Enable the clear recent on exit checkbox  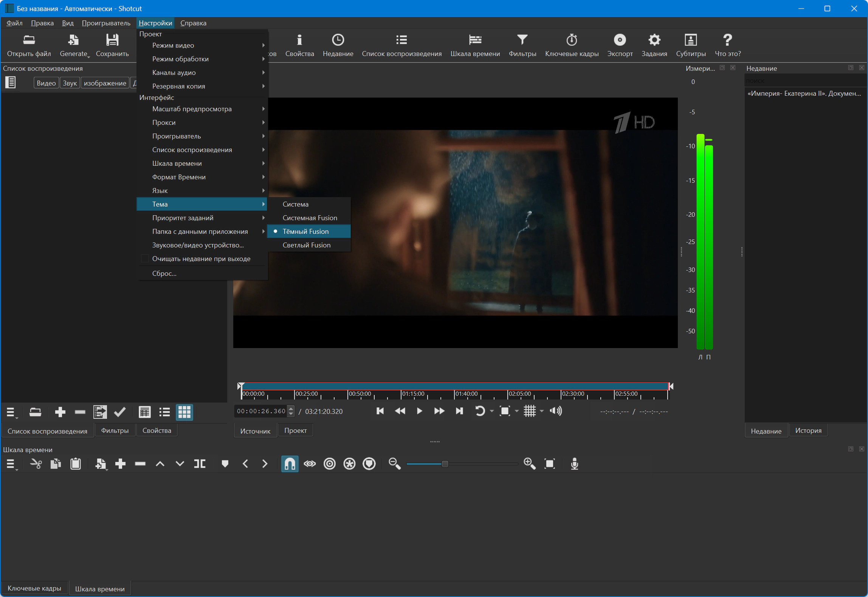click(x=145, y=259)
